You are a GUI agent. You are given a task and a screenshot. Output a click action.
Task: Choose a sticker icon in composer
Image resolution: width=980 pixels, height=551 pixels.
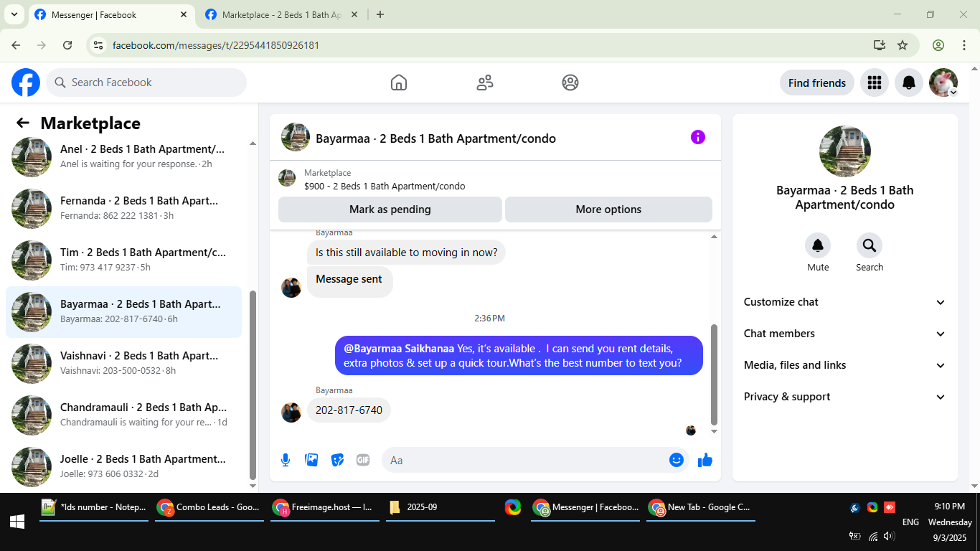coord(337,460)
